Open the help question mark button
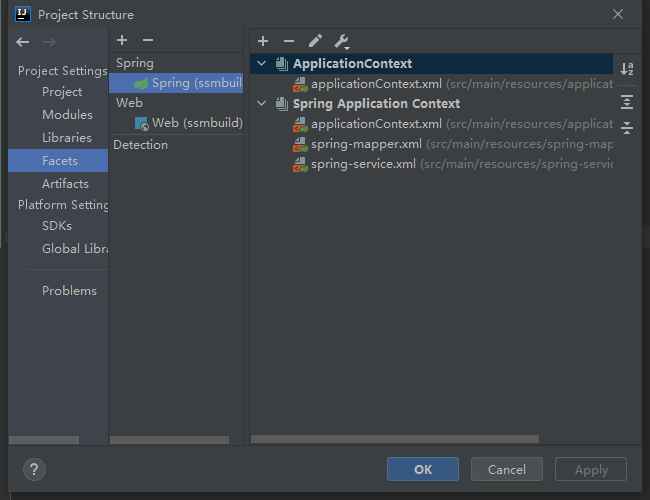The height and width of the screenshot is (500, 650). [34, 469]
